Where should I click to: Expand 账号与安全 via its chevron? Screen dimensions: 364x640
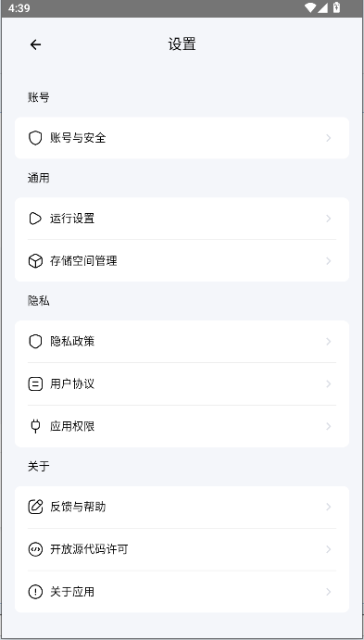pyautogui.click(x=329, y=138)
